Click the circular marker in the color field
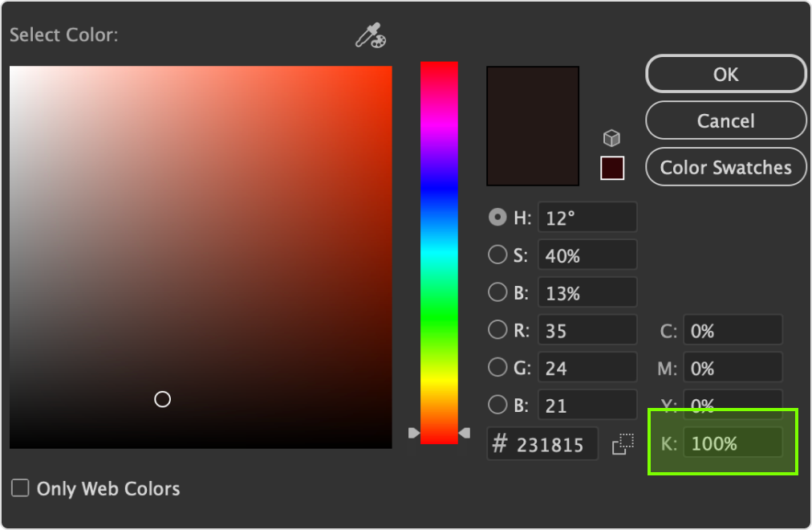Screen dimensions: 812x530 click(163, 399)
